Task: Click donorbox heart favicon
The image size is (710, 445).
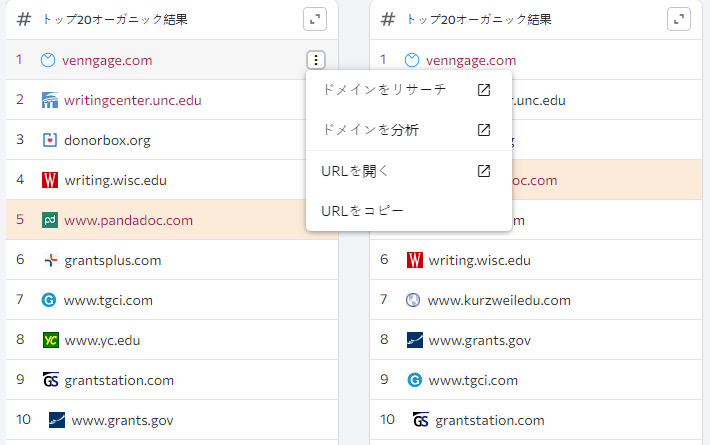Action: coord(50,140)
